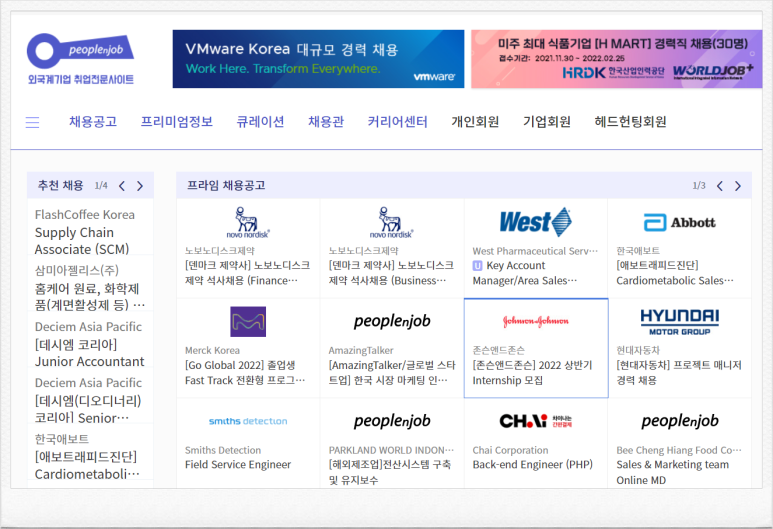Click the 프라임 채용공고 section heading
The image size is (773, 529).
pyautogui.click(x=226, y=185)
